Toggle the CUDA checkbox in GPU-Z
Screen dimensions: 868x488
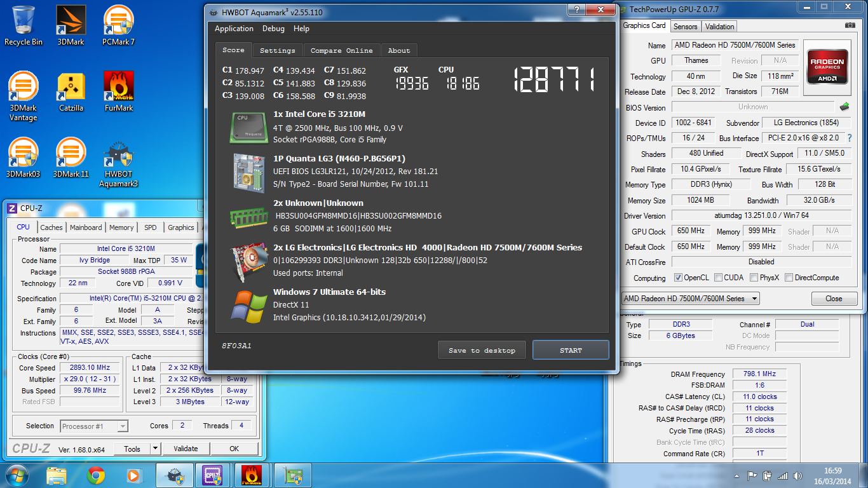pyautogui.click(x=718, y=278)
